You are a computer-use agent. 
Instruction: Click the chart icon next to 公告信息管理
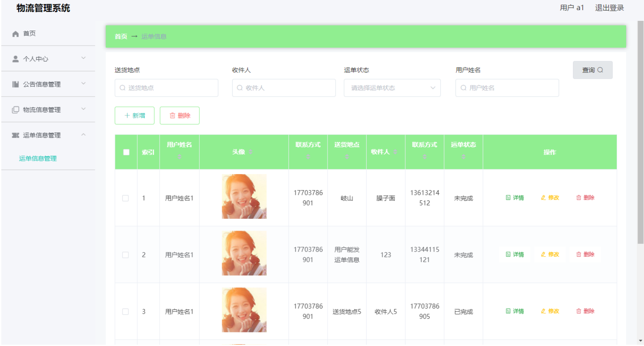(x=15, y=84)
